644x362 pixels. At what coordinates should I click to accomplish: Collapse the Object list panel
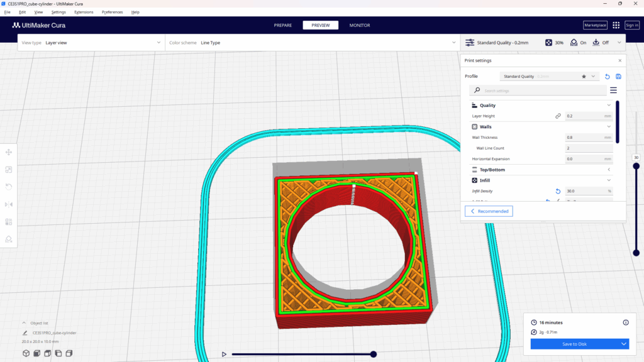[x=24, y=322]
